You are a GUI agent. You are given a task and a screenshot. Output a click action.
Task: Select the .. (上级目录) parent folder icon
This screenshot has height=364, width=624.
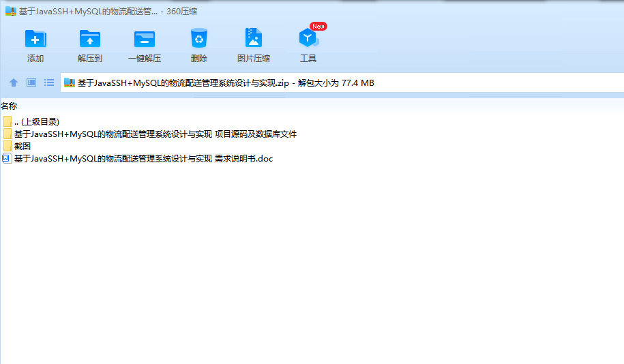coord(8,121)
